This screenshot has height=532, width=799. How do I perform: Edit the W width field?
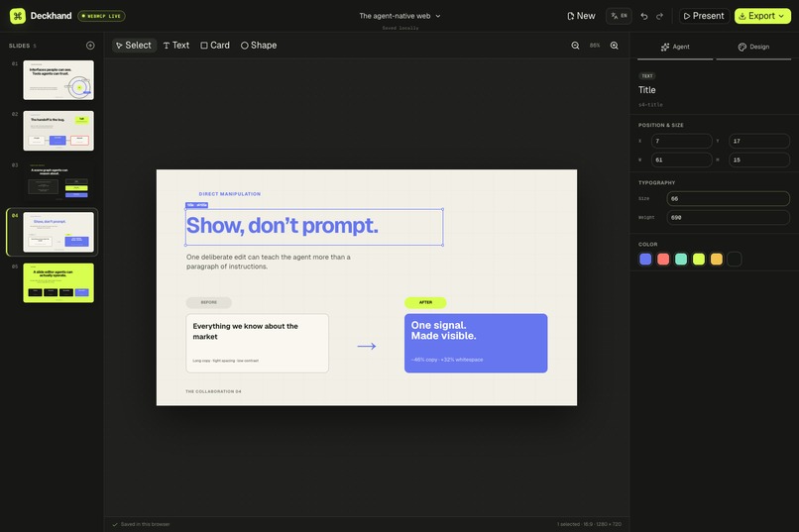coord(681,160)
